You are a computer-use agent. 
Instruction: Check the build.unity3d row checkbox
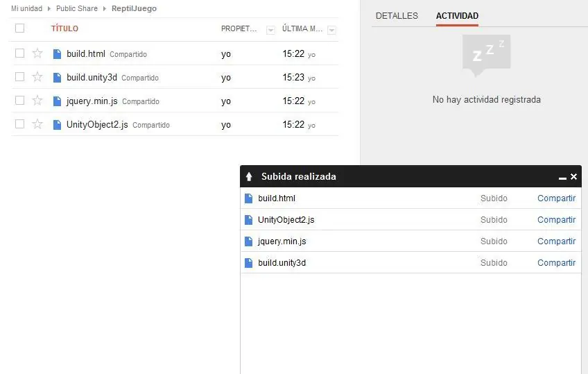tap(20, 77)
